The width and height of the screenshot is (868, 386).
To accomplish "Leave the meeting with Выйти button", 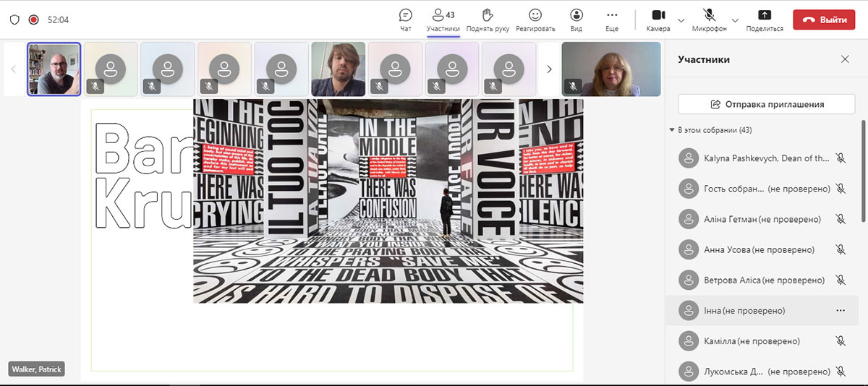I will pyautogui.click(x=824, y=20).
